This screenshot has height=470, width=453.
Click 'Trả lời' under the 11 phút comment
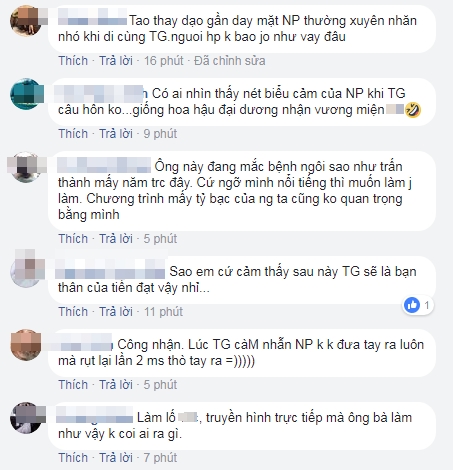pyautogui.click(x=116, y=312)
